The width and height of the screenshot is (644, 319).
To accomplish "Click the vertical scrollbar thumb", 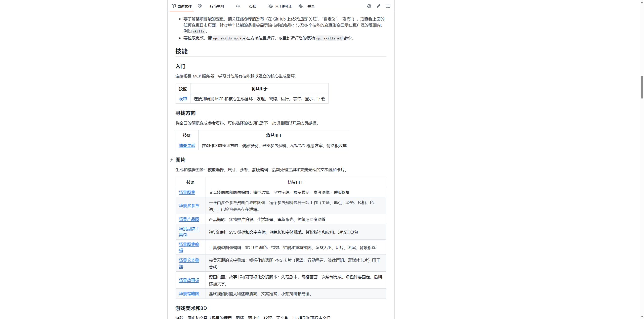I will tap(642, 87).
